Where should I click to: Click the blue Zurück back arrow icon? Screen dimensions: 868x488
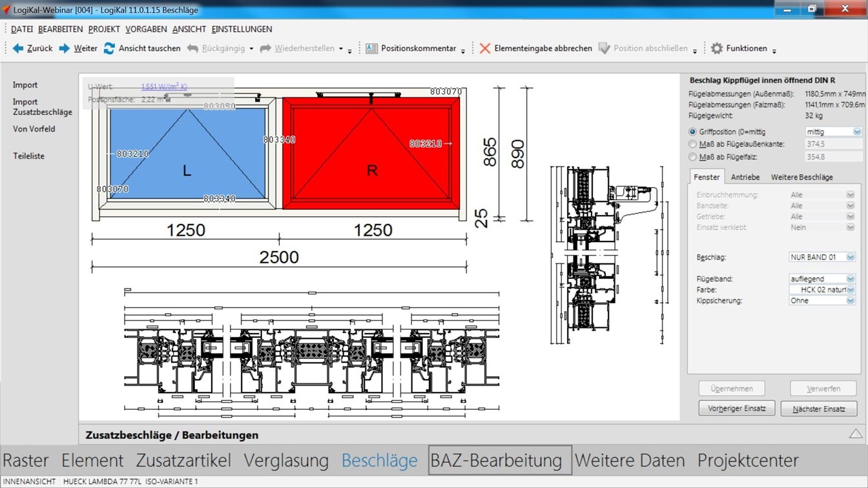click(18, 48)
